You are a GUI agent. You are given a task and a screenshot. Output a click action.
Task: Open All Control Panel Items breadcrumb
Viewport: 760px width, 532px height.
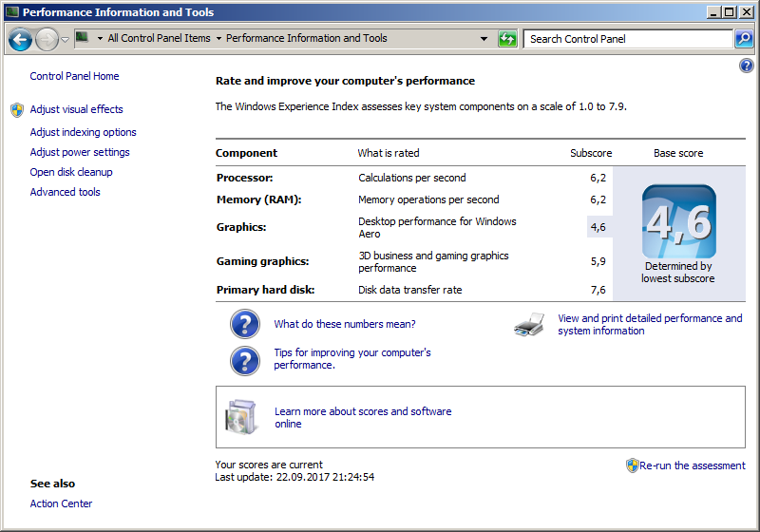coord(159,38)
